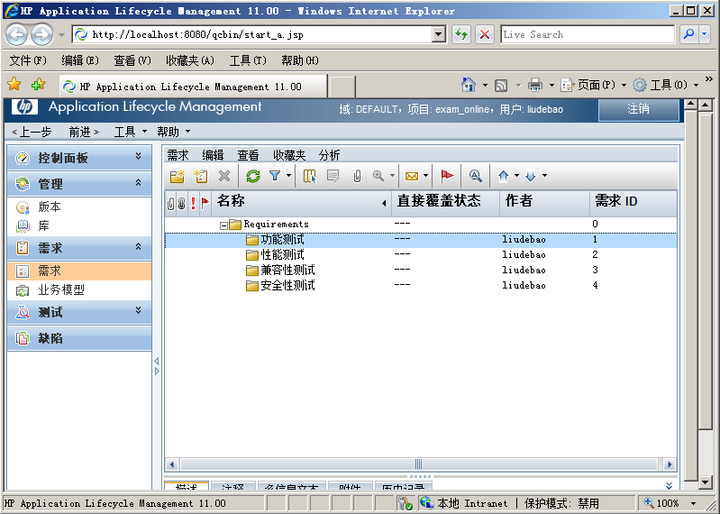Image resolution: width=720 pixels, height=514 pixels.
Task: Click the 直接覆盖状态 column header
Action: pos(445,203)
